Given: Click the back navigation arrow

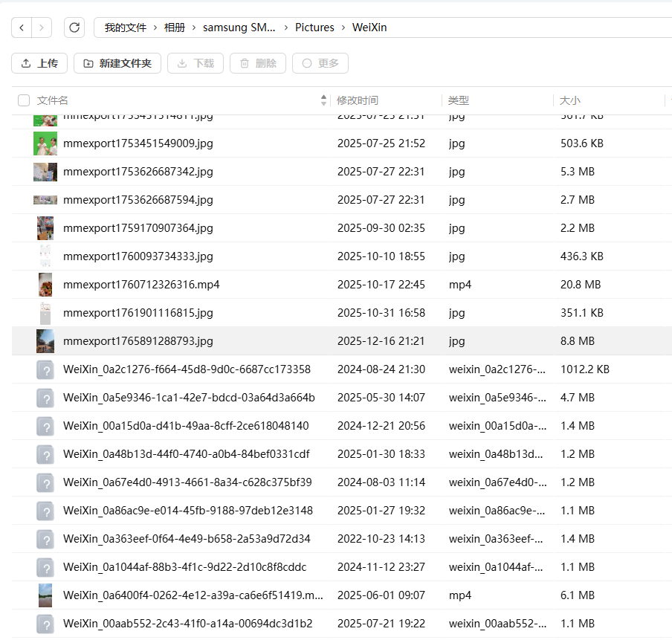Looking at the screenshot, I should click(22, 28).
